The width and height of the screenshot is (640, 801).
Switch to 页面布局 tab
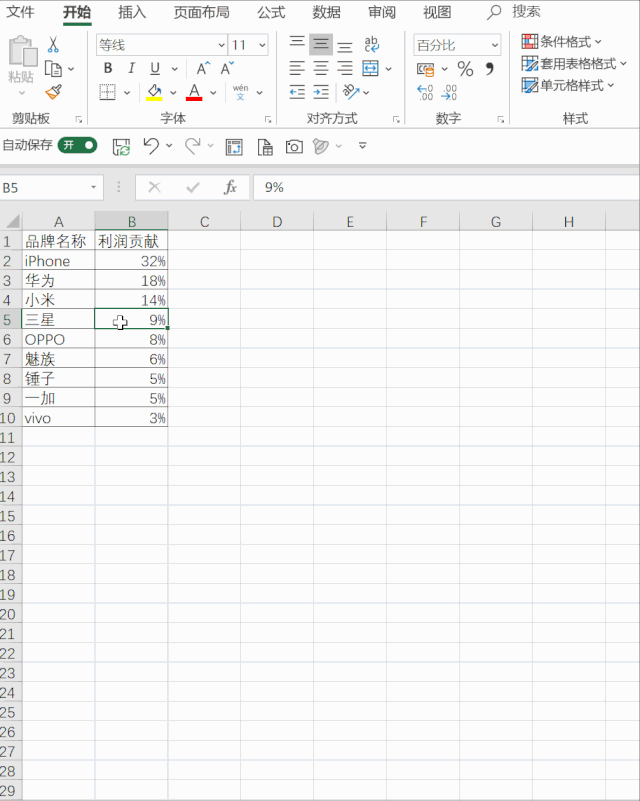(201, 12)
